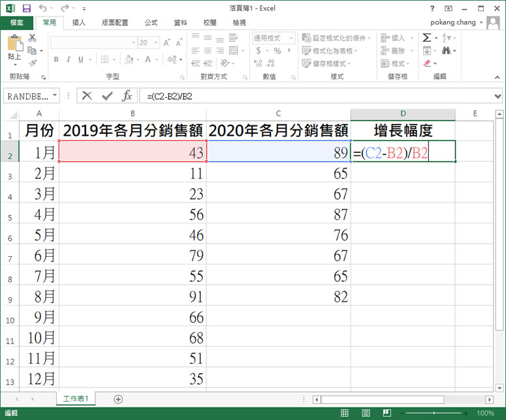Toggle Underline formatting button

click(x=81, y=59)
